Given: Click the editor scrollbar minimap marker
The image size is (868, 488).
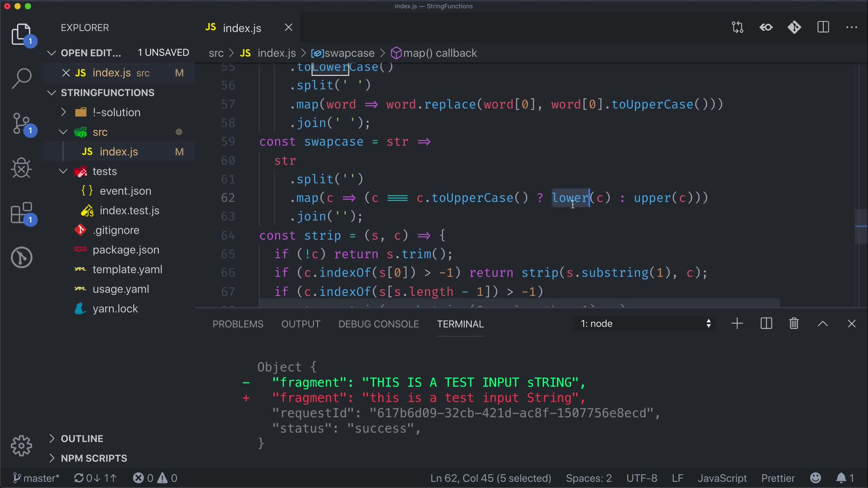Looking at the screenshot, I should pos(861,226).
